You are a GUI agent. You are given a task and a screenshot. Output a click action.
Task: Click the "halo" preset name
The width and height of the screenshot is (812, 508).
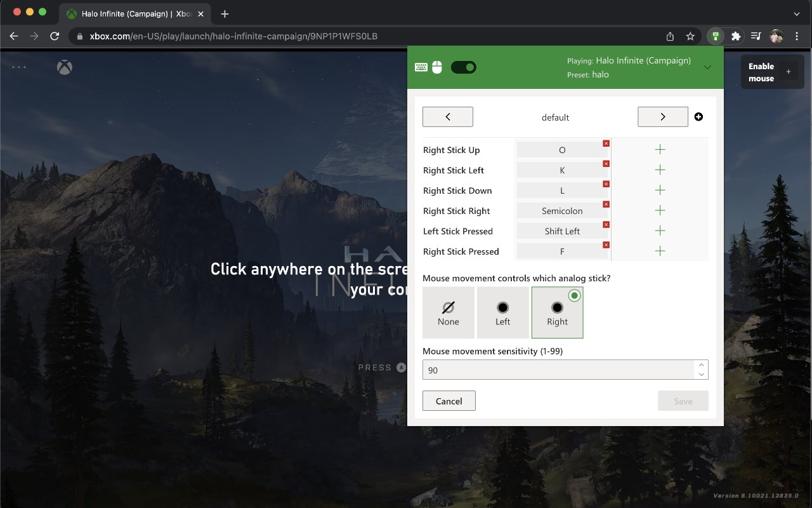(600, 74)
